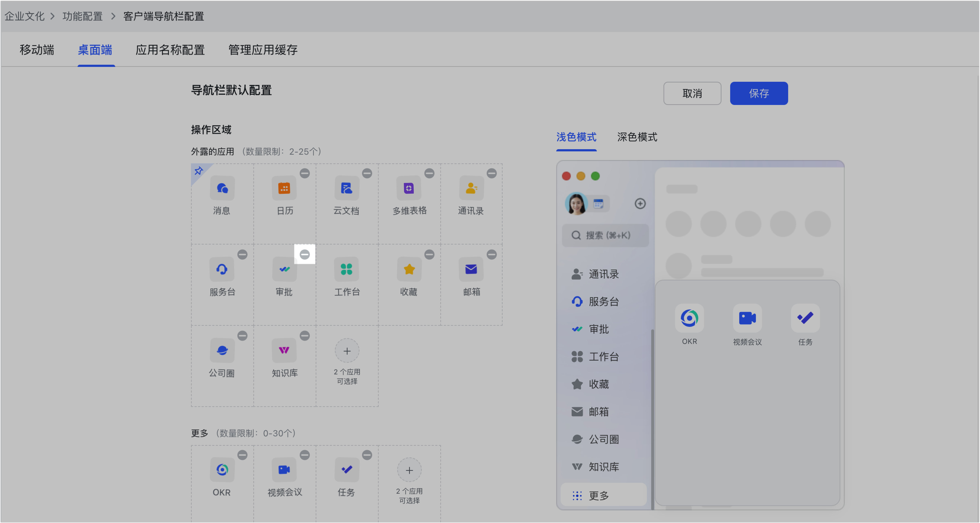Click the 消息 app icon
This screenshot has width=980, height=523.
(222, 188)
